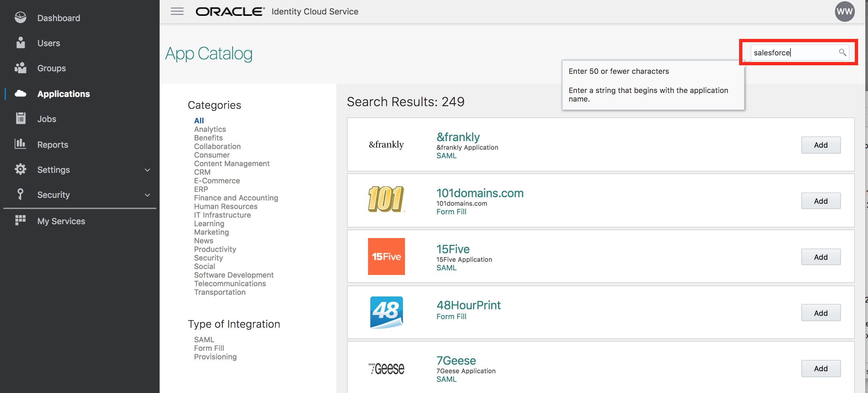Filter by IT Infrastructure category
Image resolution: width=868 pixels, height=393 pixels.
(222, 215)
